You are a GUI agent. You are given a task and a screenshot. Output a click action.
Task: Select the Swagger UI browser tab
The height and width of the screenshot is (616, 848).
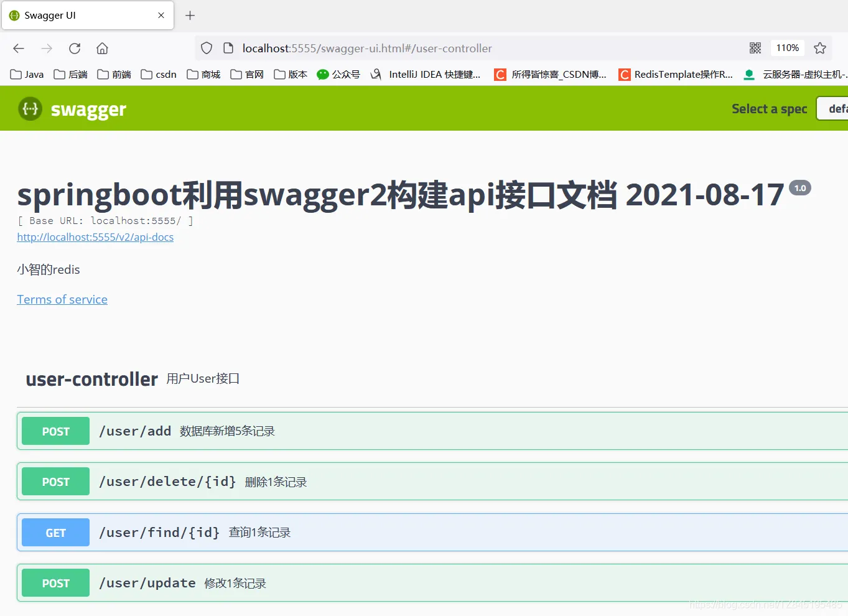click(88, 16)
